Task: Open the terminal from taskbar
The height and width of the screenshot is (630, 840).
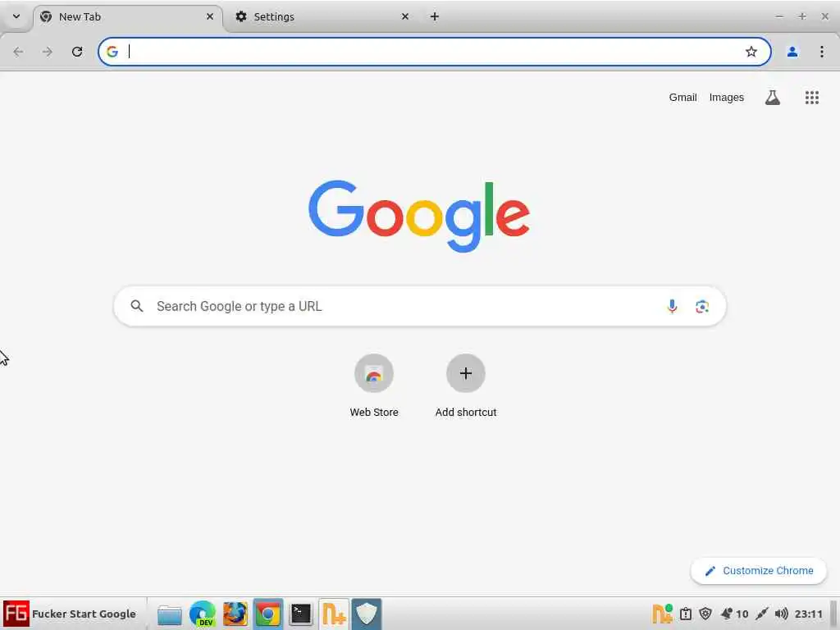Action: click(300, 614)
